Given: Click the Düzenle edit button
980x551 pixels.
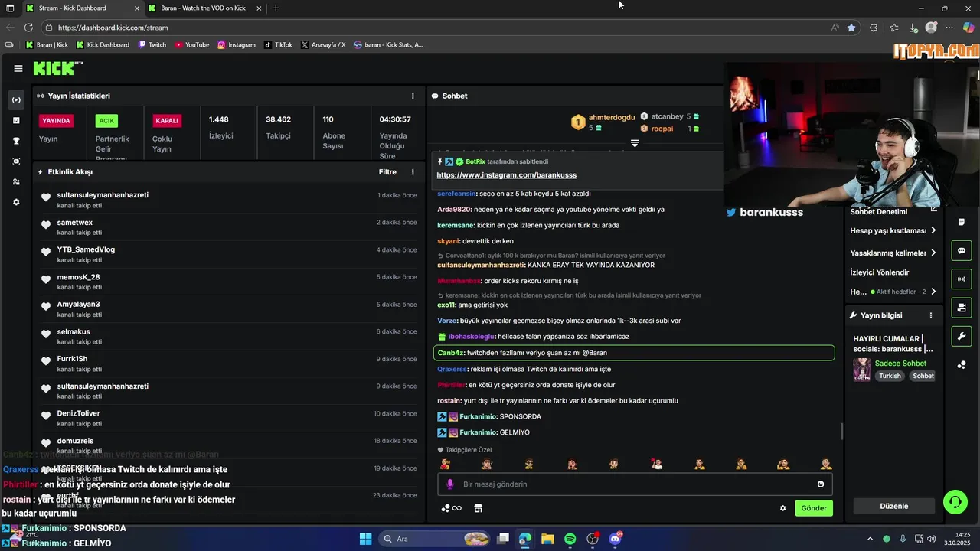Looking at the screenshot, I should point(894,506).
